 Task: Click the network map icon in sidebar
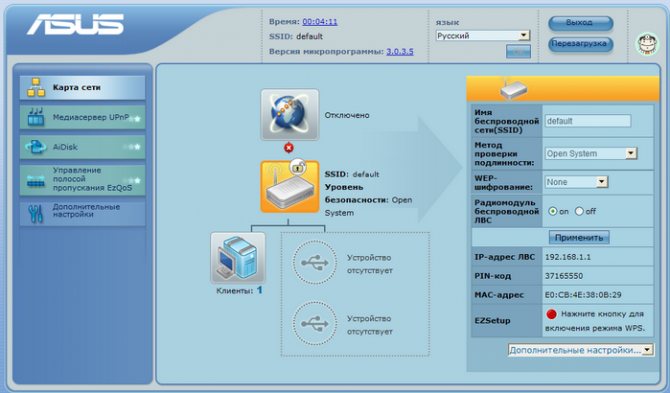click(36, 87)
